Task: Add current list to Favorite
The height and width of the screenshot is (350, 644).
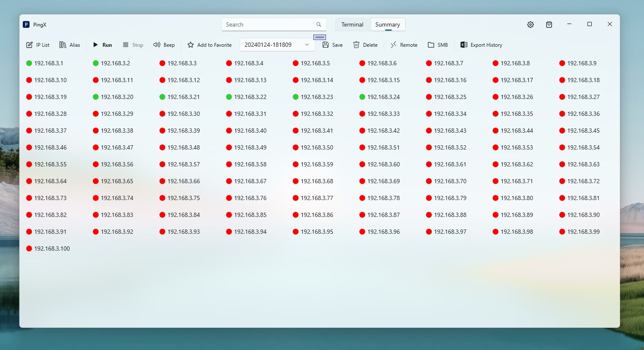Action: (x=210, y=45)
